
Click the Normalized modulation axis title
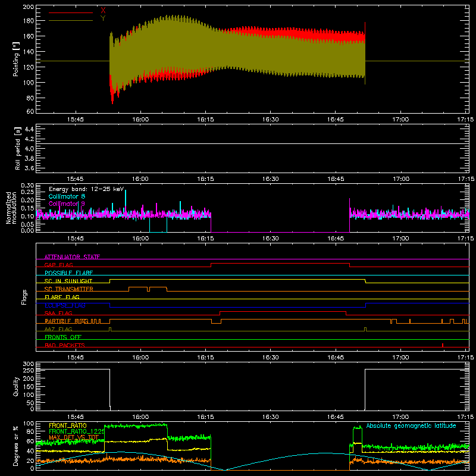click(x=11, y=208)
